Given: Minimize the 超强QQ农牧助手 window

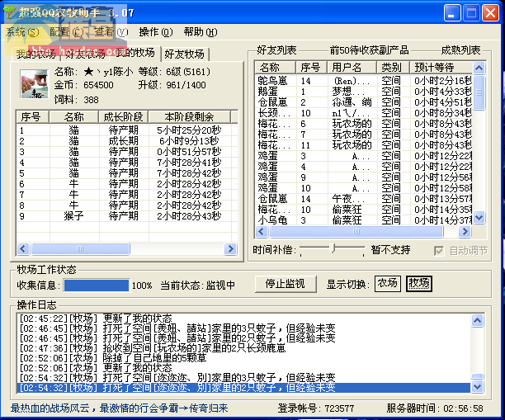Looking at the screenshot, I should pos(452,13).
